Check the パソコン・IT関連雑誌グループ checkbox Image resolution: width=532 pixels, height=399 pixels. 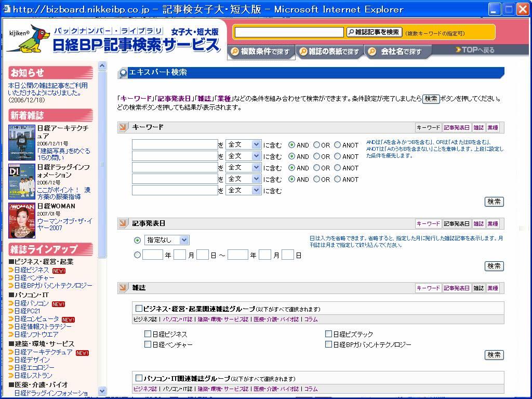coord(139,378)
